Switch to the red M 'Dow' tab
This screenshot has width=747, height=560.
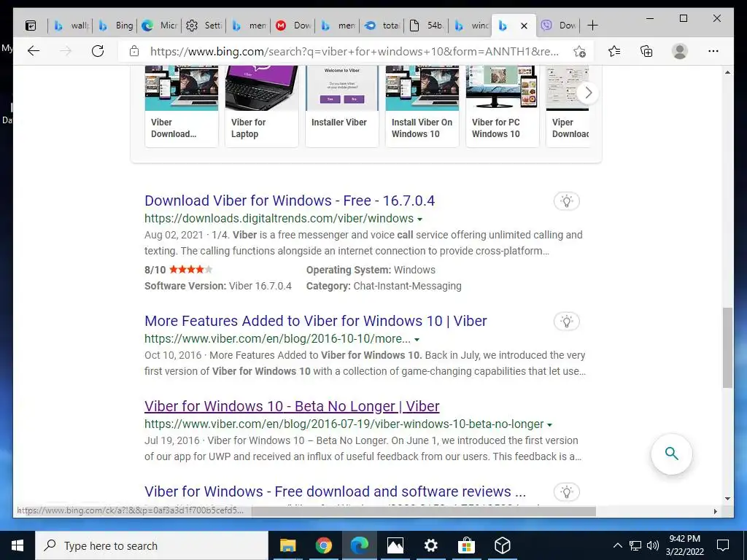(x=293, y=26)
